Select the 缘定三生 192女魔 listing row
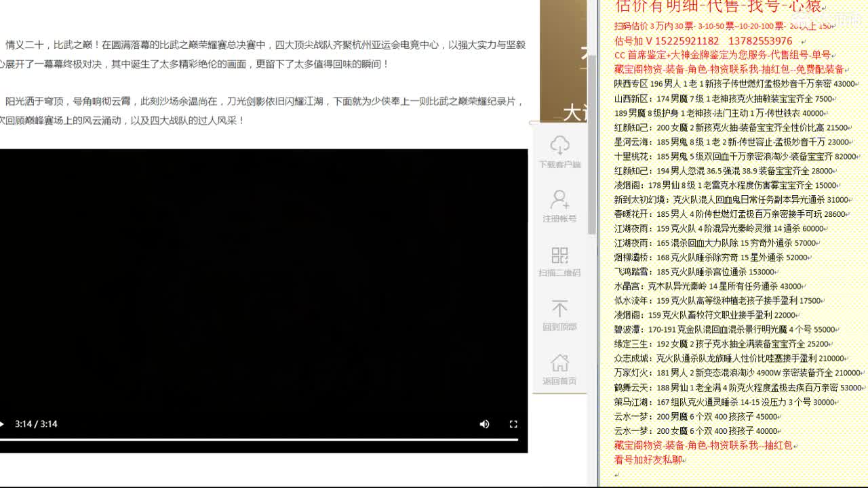The width and height of the screenshot is (868, 488). click(x=722, y=344)
